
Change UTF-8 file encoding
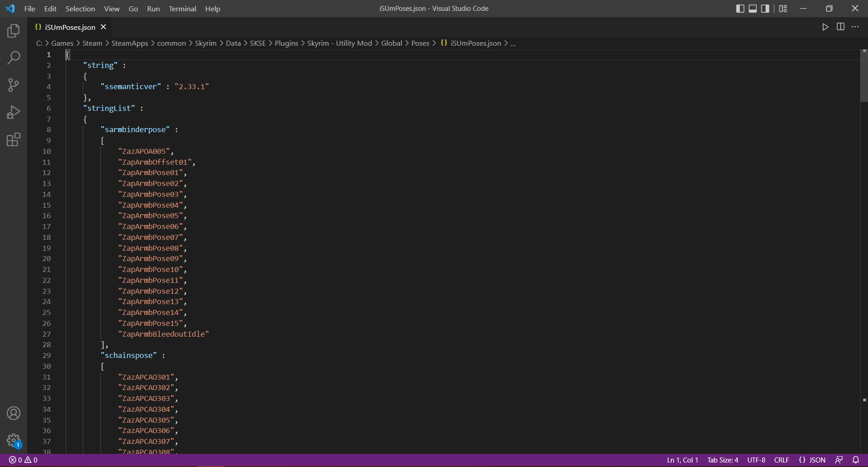[756, 460]
